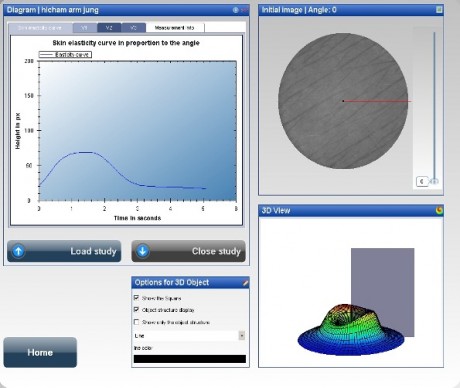Select the V2 tab
The height and width of the screenshot is (388, 460).
point(109,28)
